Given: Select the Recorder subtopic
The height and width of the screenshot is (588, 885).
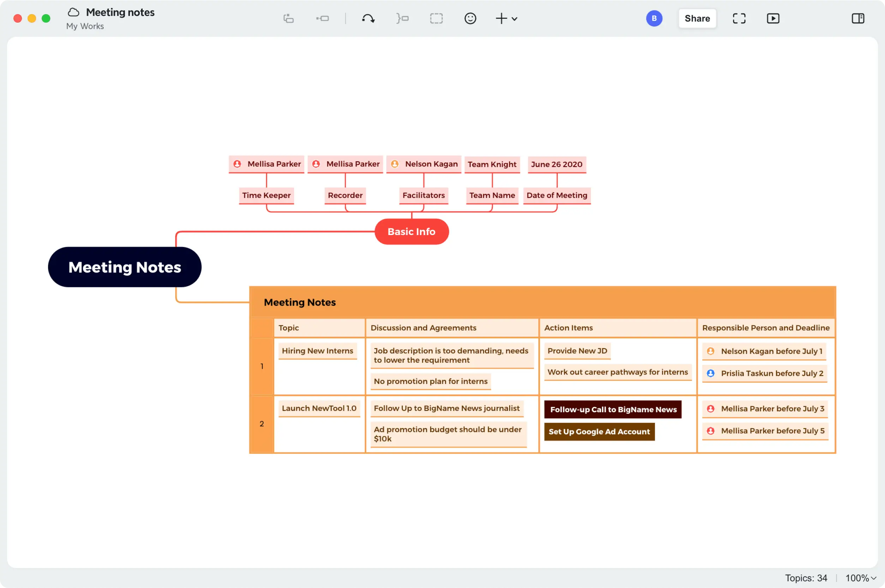Looking at the screenshot, I should [345, 196].
